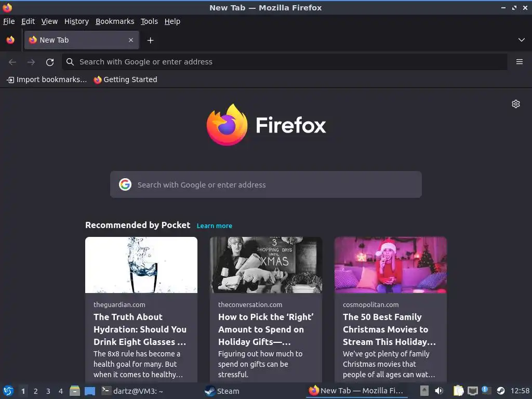Open the network monitor tray icon
This screenshot has height=399, width=532.
[x=473, y=391]
